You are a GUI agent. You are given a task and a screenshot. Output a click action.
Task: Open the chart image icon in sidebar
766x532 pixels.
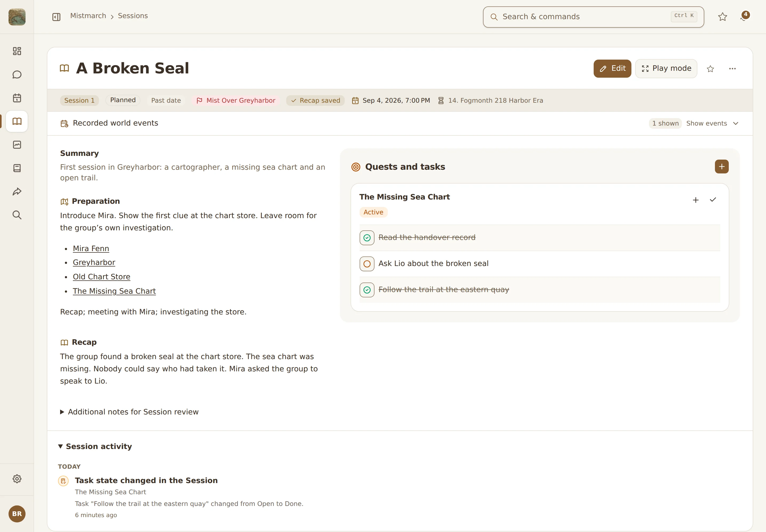[x=17, y=145]
